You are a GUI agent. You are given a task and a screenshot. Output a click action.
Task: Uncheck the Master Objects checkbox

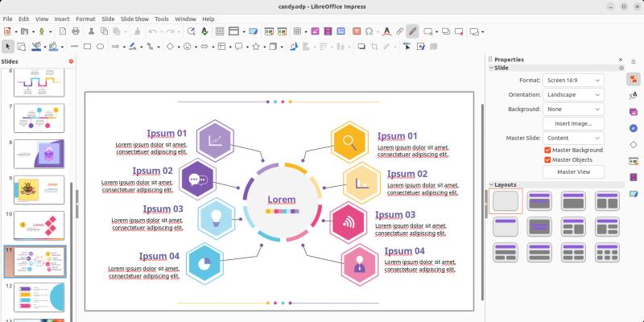547,160
